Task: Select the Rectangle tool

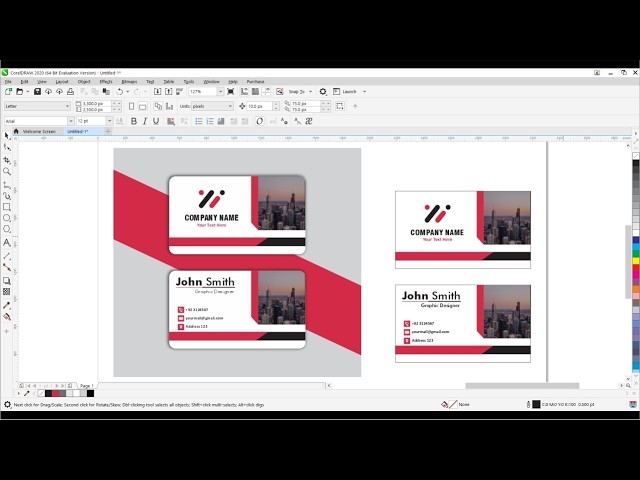Action: (7, 207)
